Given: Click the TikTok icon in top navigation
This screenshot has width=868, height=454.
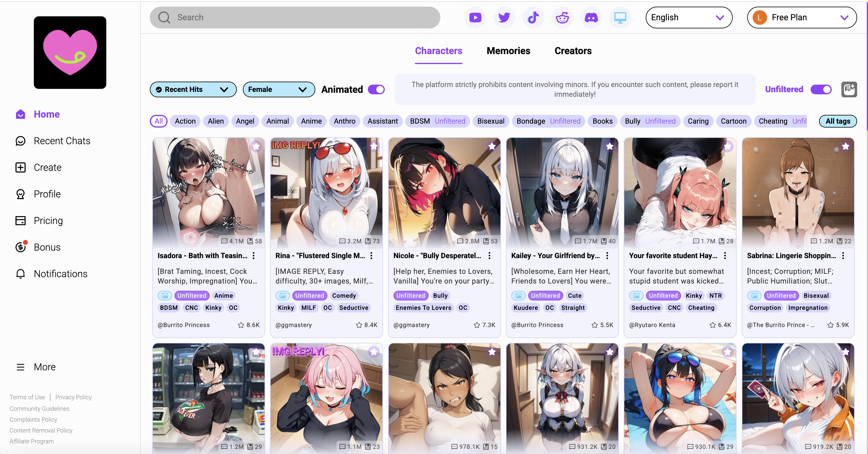Looking at the screenshot, I should (533, 17).
